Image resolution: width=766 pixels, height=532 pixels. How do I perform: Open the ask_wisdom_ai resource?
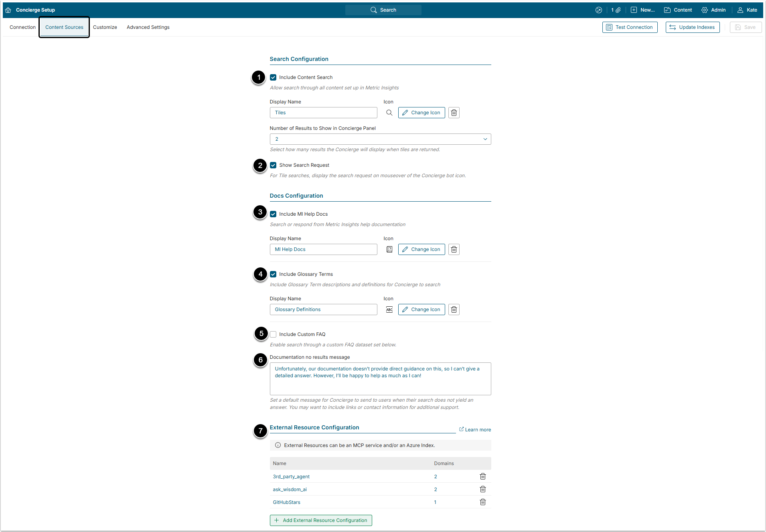point(290,490)
